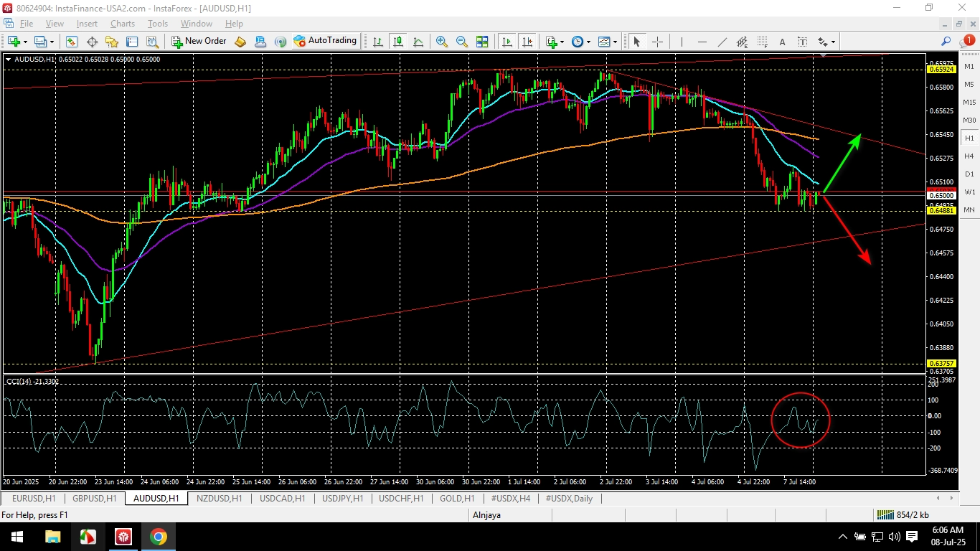The width and height of the screenshot is (980, 551).
Task: Open the Strategy Tester icon
Action: [151, 42]
